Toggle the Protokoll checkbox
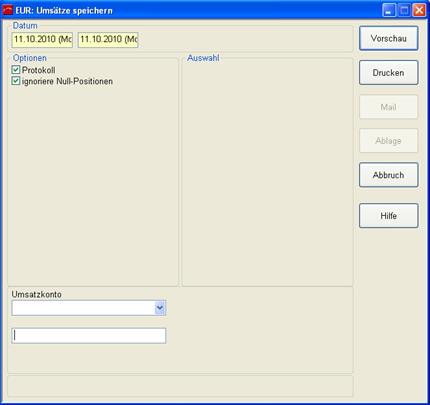Viewport: 430px width, 405px height. click(x=16, y=70)
